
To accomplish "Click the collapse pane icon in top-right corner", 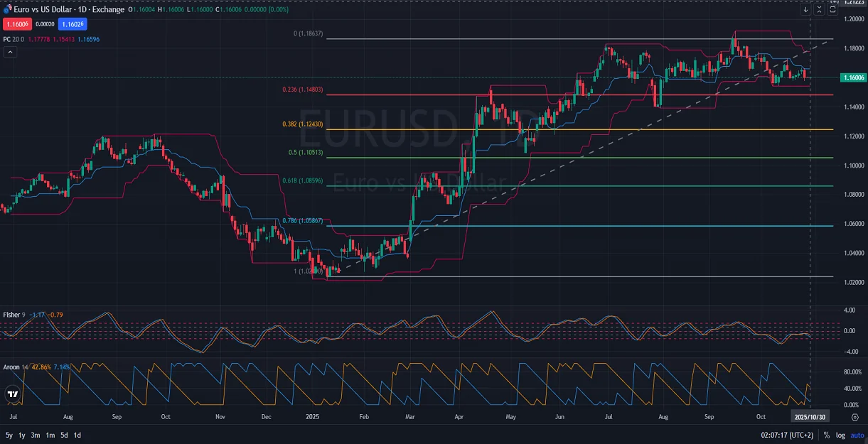I will coord(820,9).
